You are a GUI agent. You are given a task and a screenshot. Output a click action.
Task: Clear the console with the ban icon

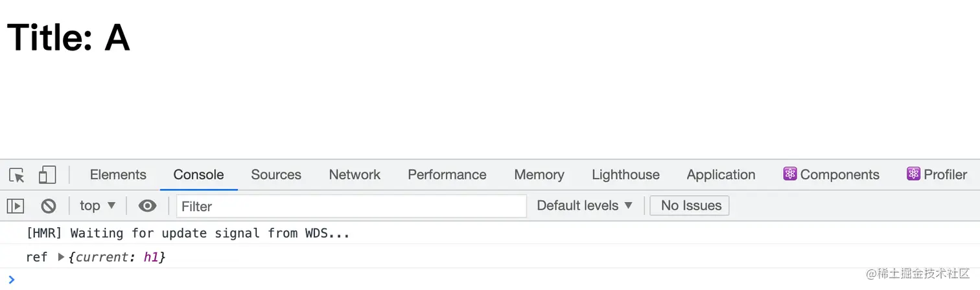point(49,206)
